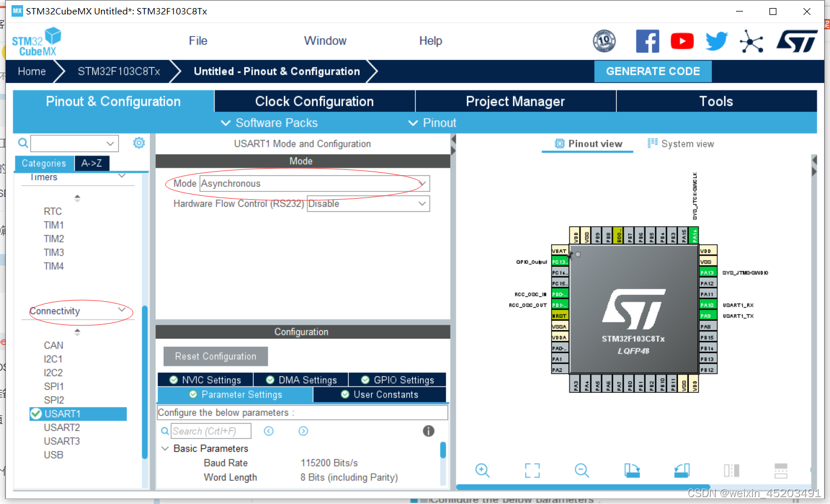
Task: Click the grayed vertical split view icon
Action: click(731, 470)
